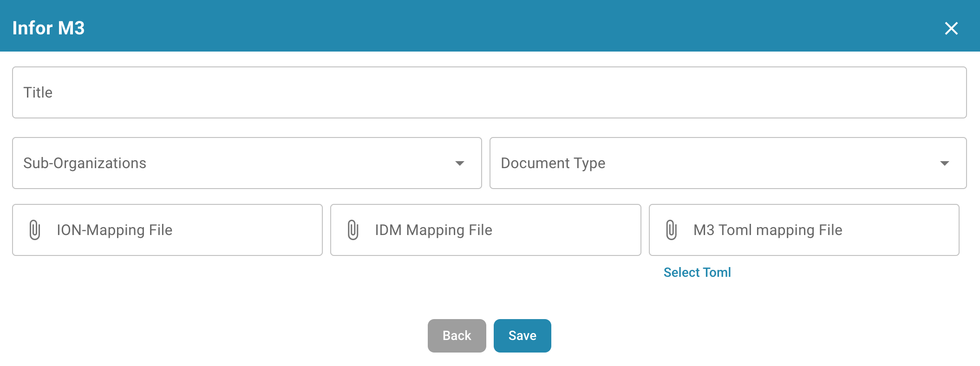The width and height of the screenshot is (980, 366).
Task: Close the Infor M3 dialog
Action: [951, 28]
